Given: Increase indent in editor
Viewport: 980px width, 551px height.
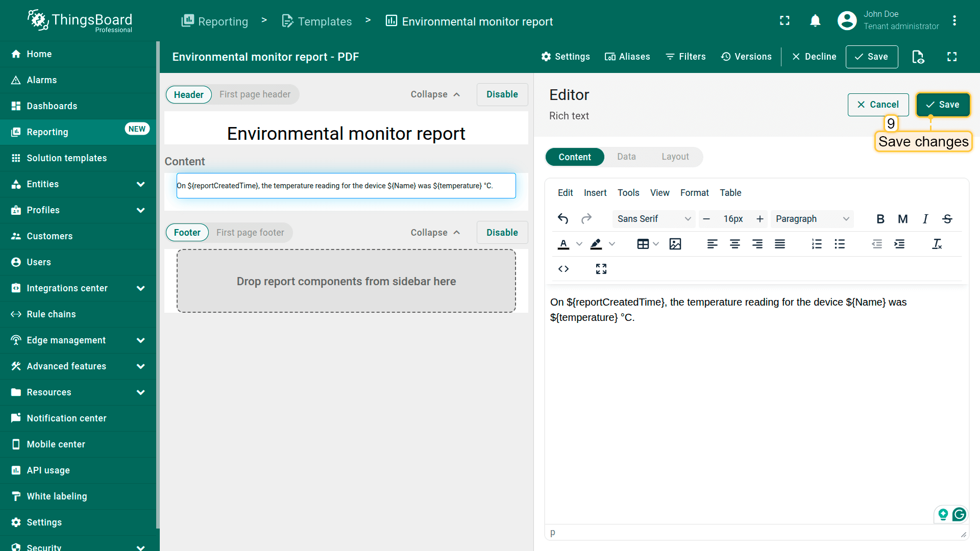Looking at the screenshot, I should [x=899, y=244].
